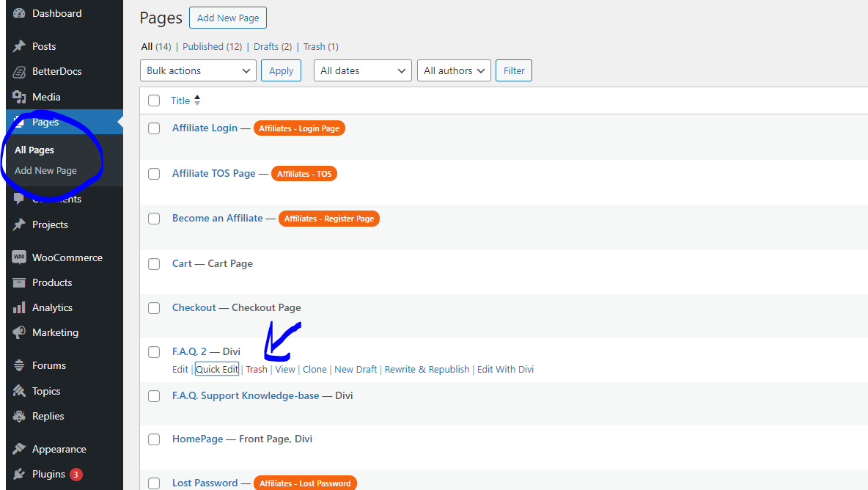Click View link under F.A.Q. 2

click(285, 369)
